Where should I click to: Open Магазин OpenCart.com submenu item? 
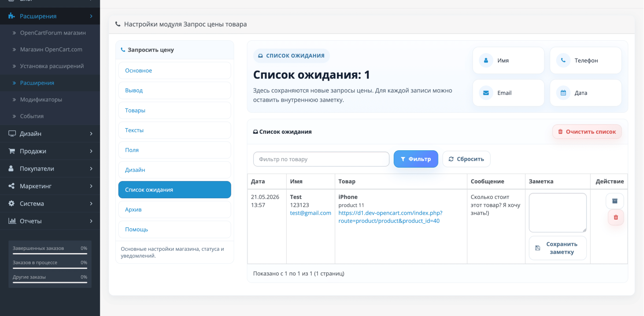[50, 50]
